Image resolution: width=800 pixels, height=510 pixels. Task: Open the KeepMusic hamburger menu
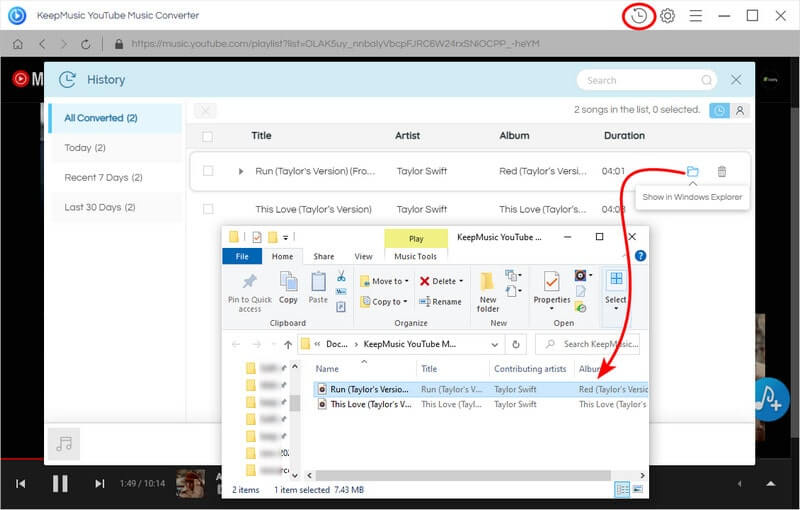point(695,16)
